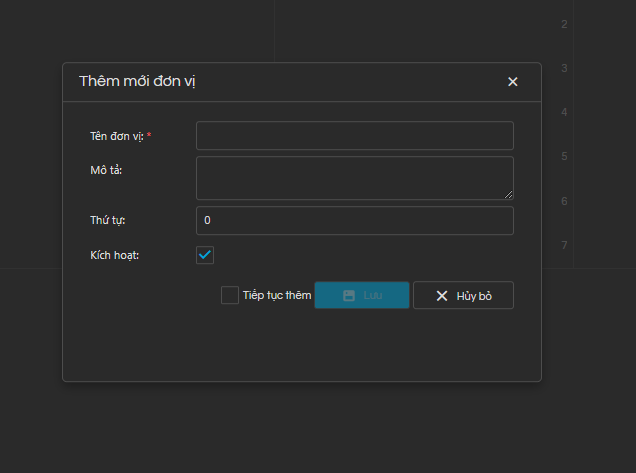636x473 pixels.
Task: Click the Kích hoạt label
Action: (114, 255)
